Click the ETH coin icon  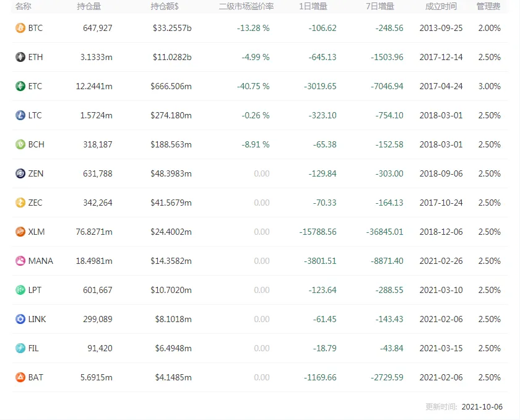click(x=20, y=57)
